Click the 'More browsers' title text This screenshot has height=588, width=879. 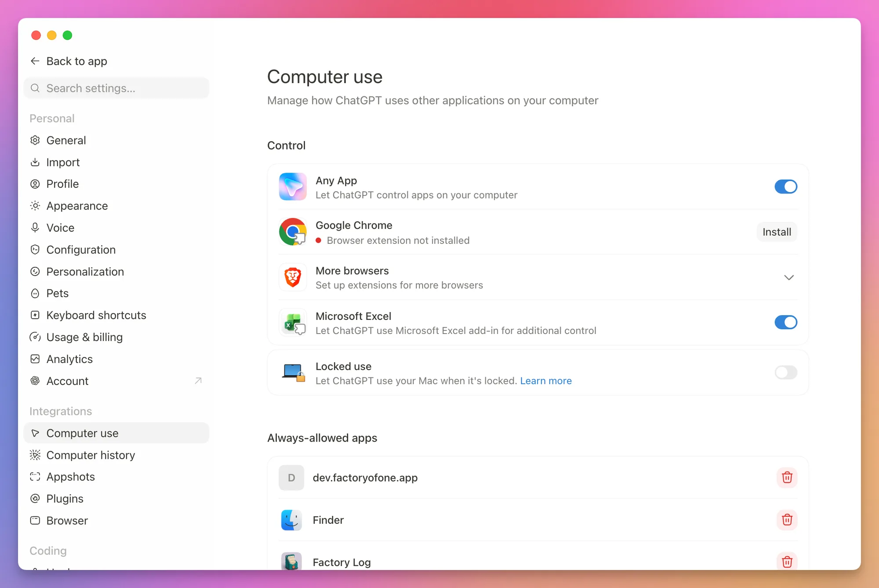tap(352, 271)
